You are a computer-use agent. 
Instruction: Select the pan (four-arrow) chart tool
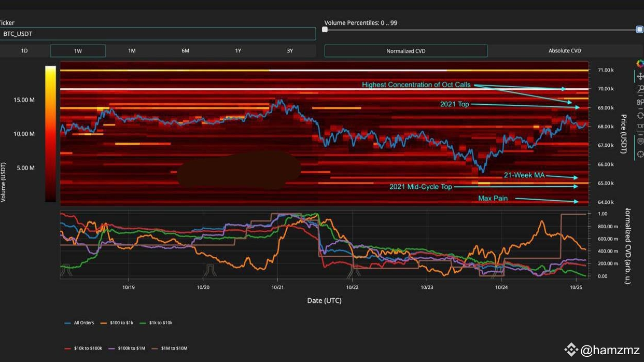click(x=639, y=76)
